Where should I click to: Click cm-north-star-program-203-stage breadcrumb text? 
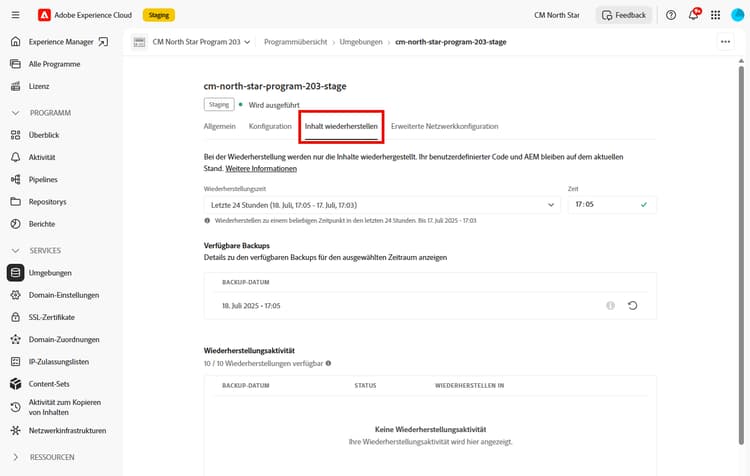pyautogui.click(x=451, y=42)
